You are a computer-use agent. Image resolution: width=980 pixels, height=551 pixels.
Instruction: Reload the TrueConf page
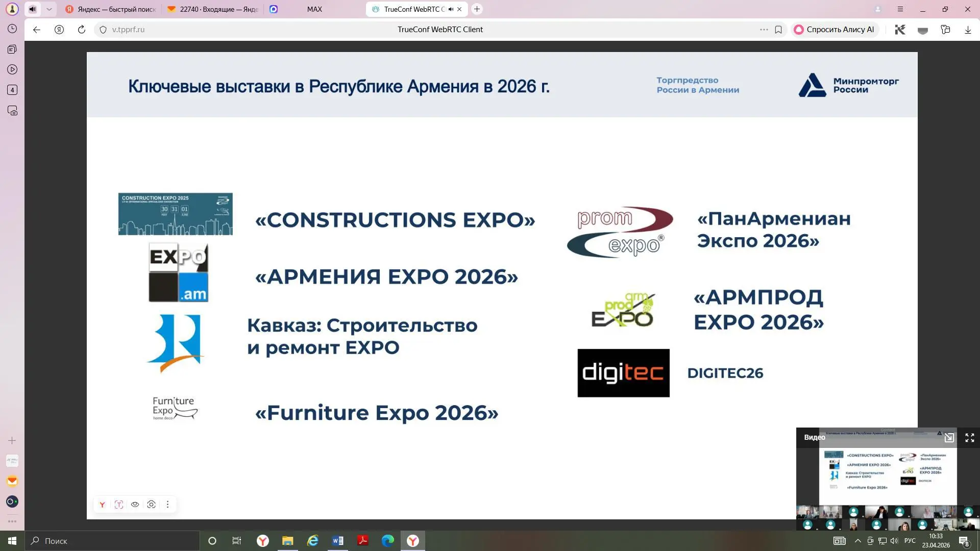(x=82, y=30)
